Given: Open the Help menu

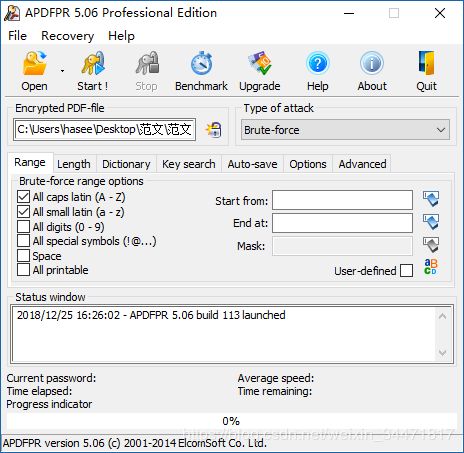Looking at the screenshot, I should [121, 36].
